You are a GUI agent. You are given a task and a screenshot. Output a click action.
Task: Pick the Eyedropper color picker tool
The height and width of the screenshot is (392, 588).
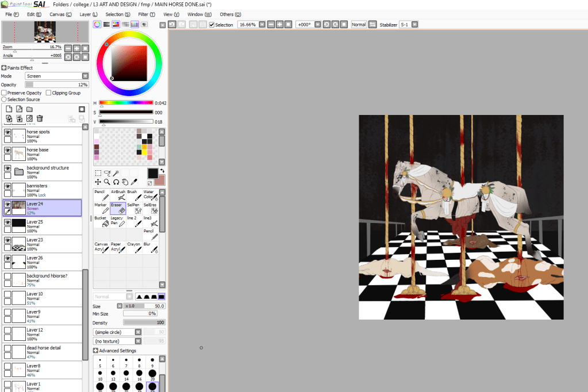[x=134, y=182]
